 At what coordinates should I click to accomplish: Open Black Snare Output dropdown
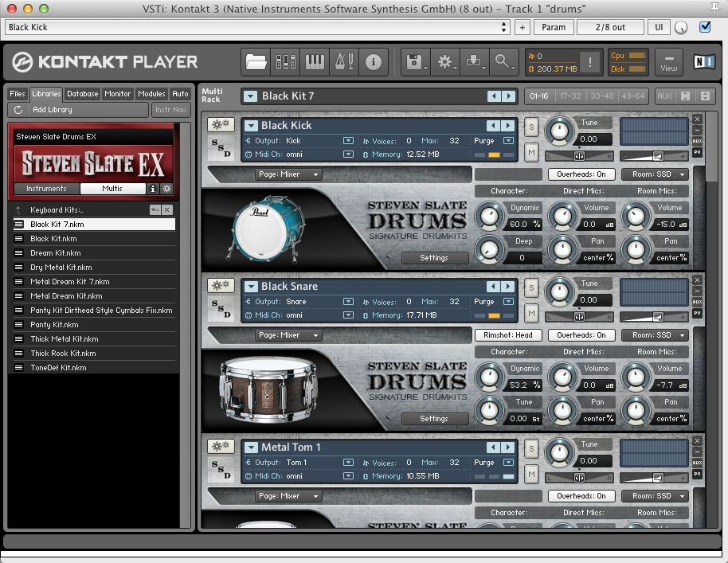pyautogui.click(x=348, y=302)
